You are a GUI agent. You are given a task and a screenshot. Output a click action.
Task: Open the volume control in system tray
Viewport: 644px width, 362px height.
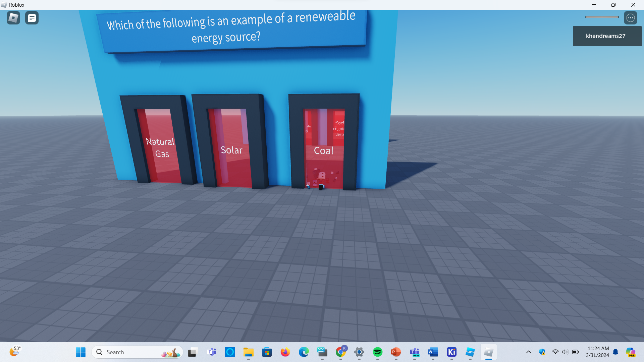pos(565,352)
